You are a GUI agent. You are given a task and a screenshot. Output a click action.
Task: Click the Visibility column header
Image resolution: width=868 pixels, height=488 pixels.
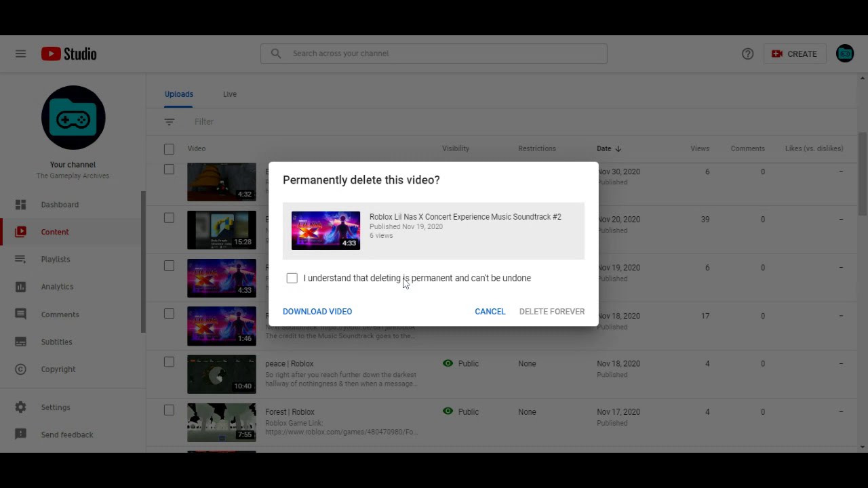point(456,148)
